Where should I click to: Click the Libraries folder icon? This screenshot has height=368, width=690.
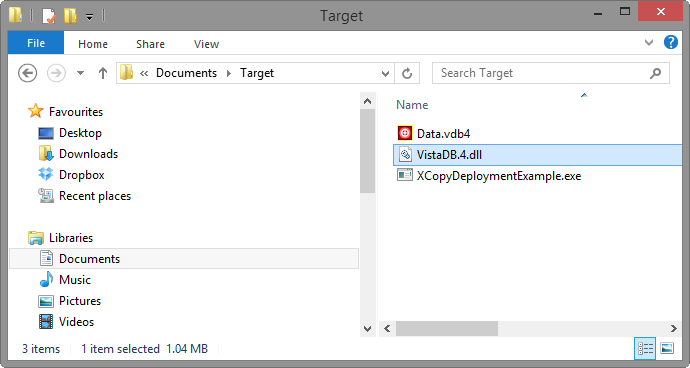tap(36, 238)
